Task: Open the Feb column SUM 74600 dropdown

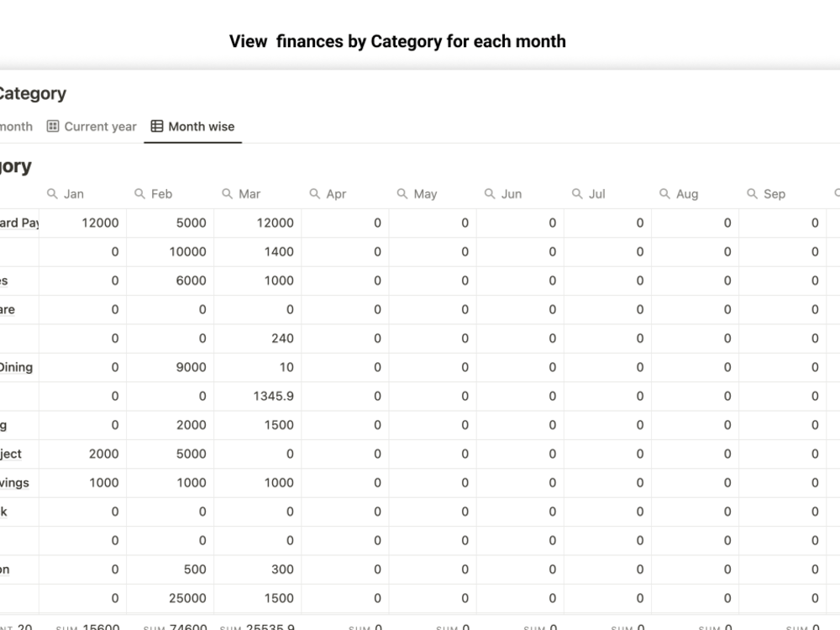Action: point(175,627)
